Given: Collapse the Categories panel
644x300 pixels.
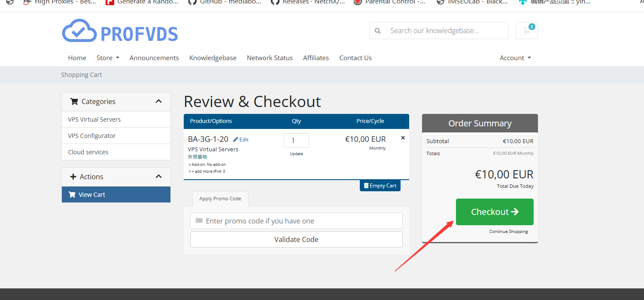Looking at the screenshot, I should point(158,101).
